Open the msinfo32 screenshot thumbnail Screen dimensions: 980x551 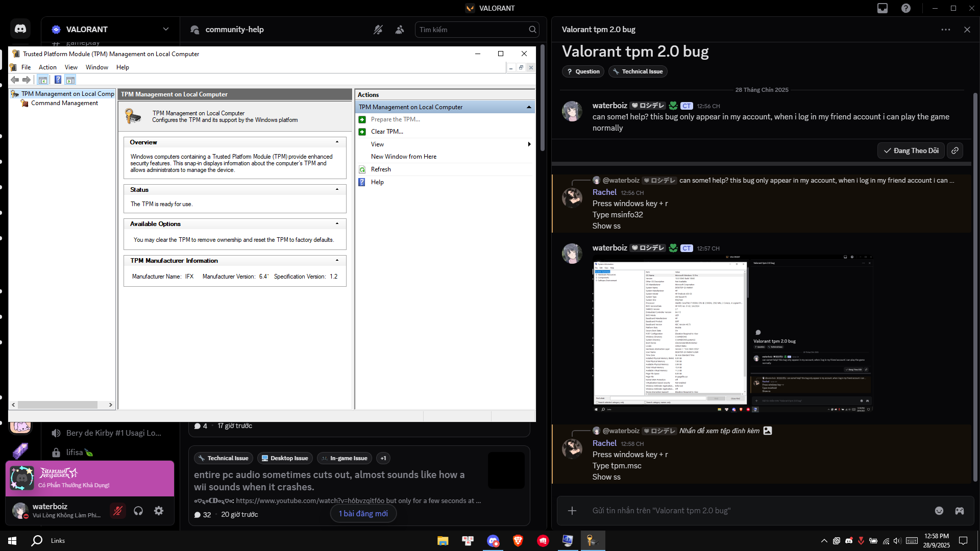pos(733,334)
